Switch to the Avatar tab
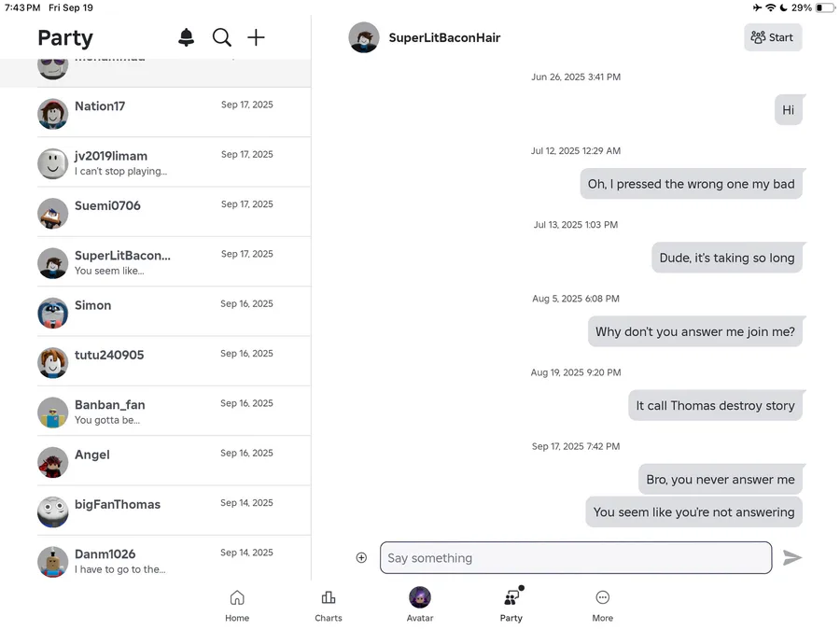This screenshot has height=630, width=840. coord(420,605)
